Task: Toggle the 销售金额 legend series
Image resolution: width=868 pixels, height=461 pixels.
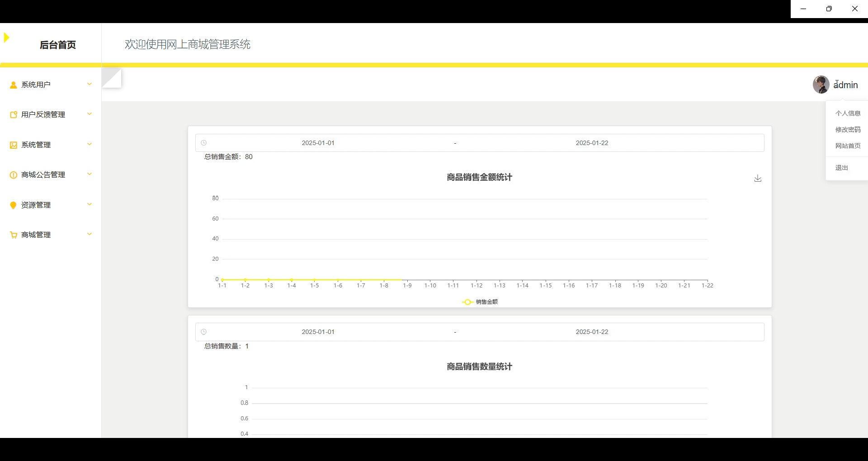Action: (x=480, y=302)
